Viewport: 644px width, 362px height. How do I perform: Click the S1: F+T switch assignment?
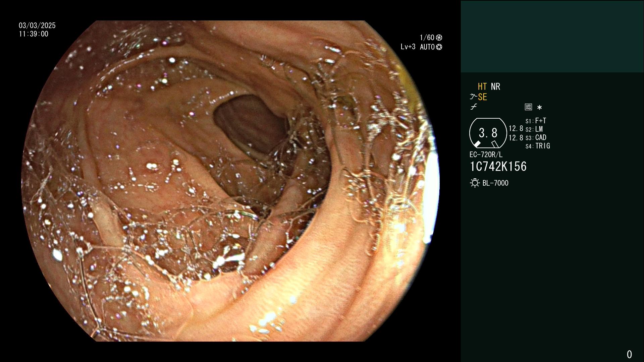point(536,121)
